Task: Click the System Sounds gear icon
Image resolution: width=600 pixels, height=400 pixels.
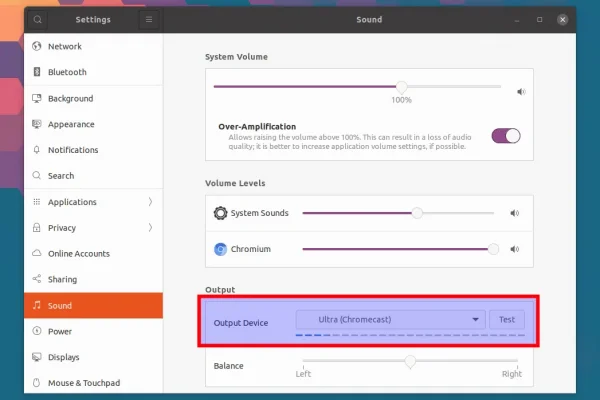Action: 221,213
